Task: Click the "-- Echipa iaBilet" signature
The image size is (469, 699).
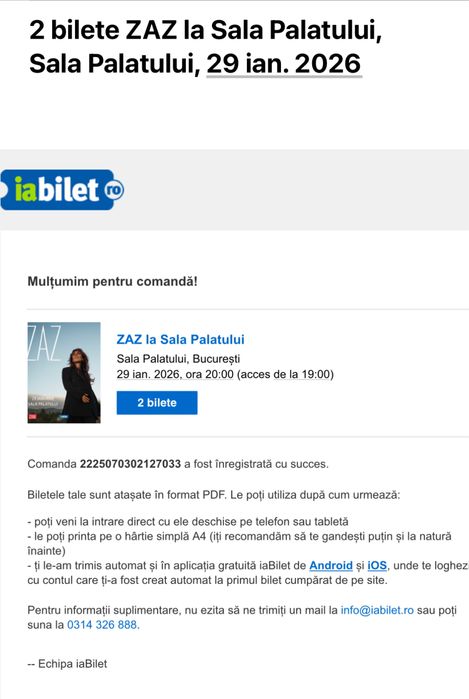Action: click(67, 664)
